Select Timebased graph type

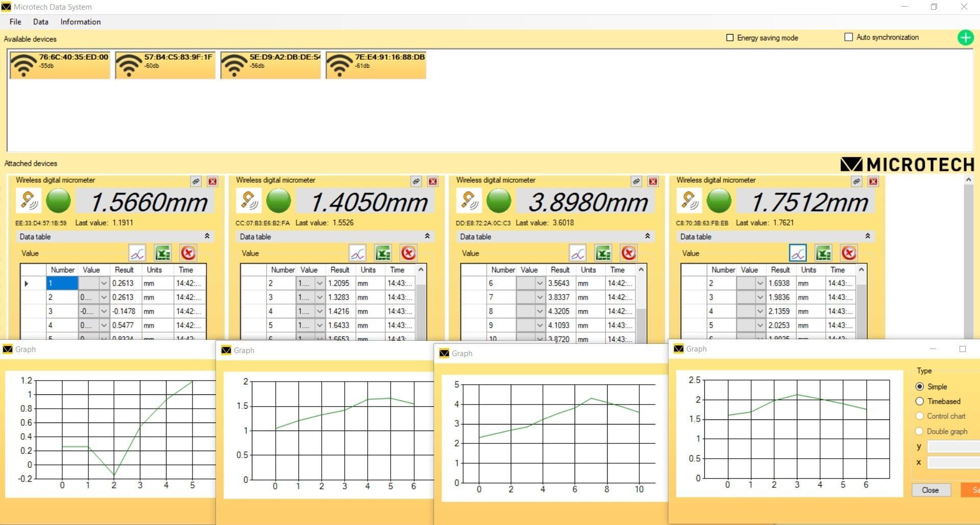point(920,402)
